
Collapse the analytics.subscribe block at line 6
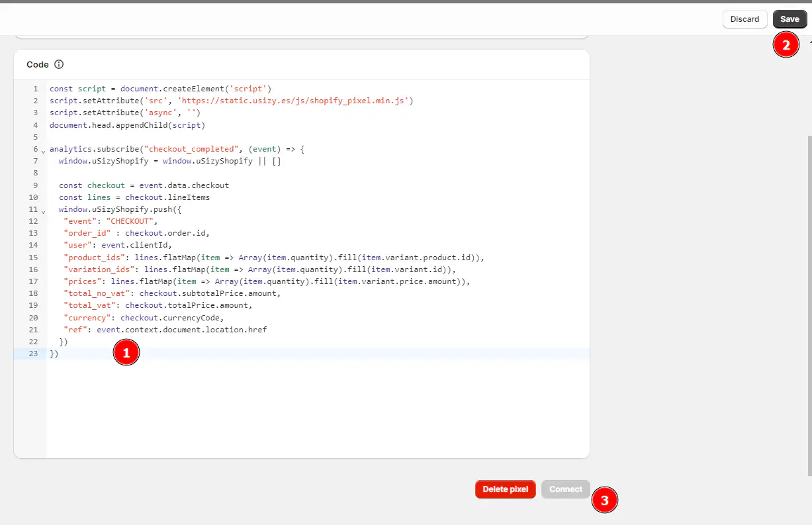pos(43,152)
